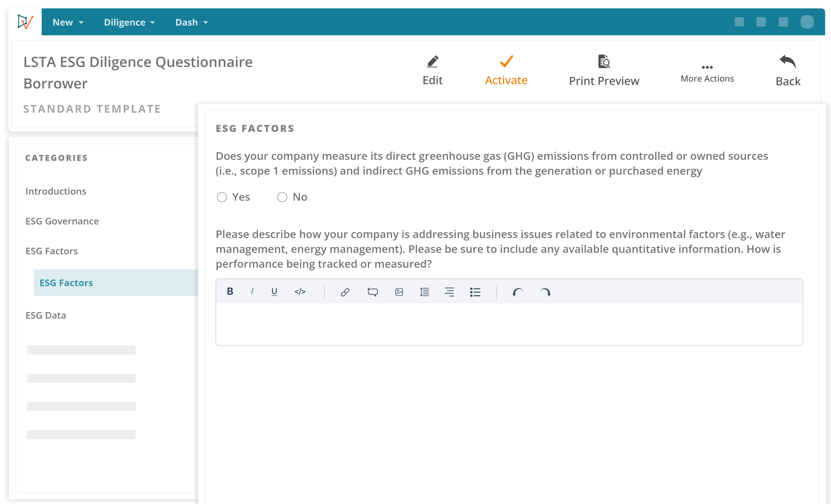Viewport: 831px width, 504px height.
Task: Click the Edit pencil icon
Action: [432, 61]
